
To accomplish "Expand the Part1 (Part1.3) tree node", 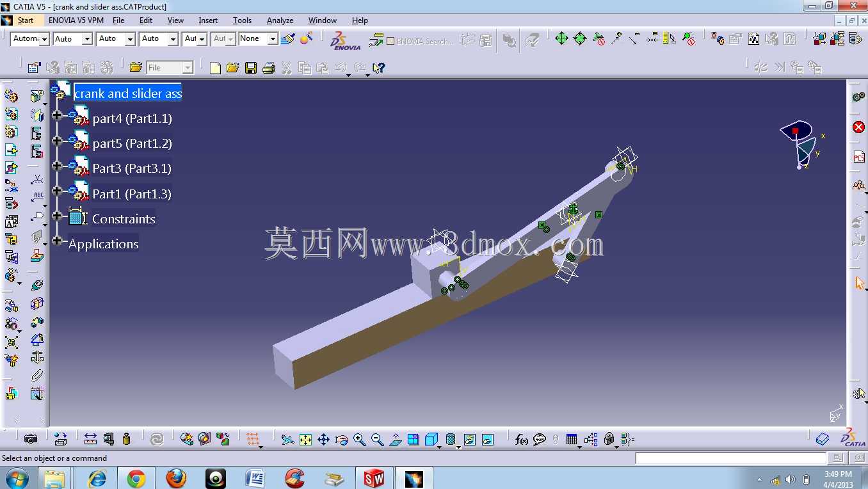I will tap(57, 190).
